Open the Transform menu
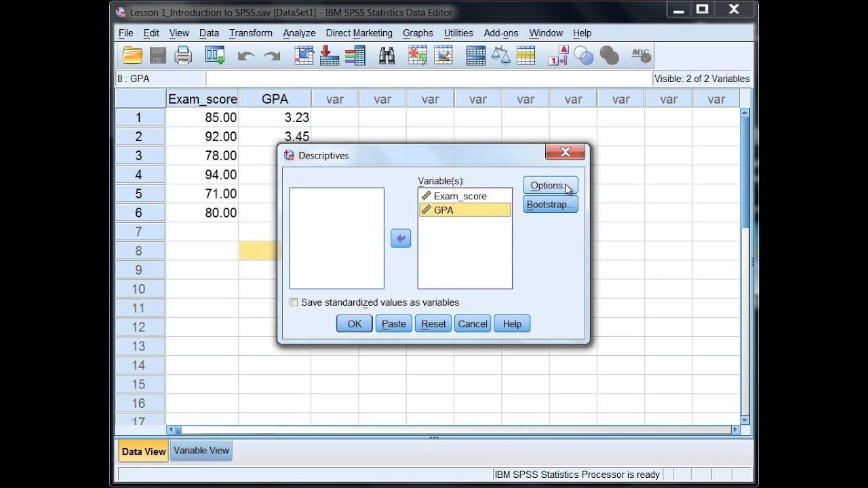868x488 pixels. click(x=251, y=33)
